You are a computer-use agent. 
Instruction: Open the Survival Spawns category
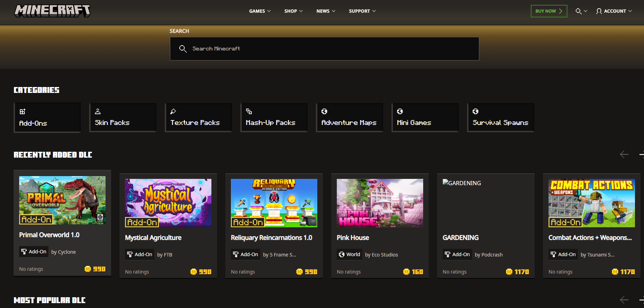pos(501,117)
